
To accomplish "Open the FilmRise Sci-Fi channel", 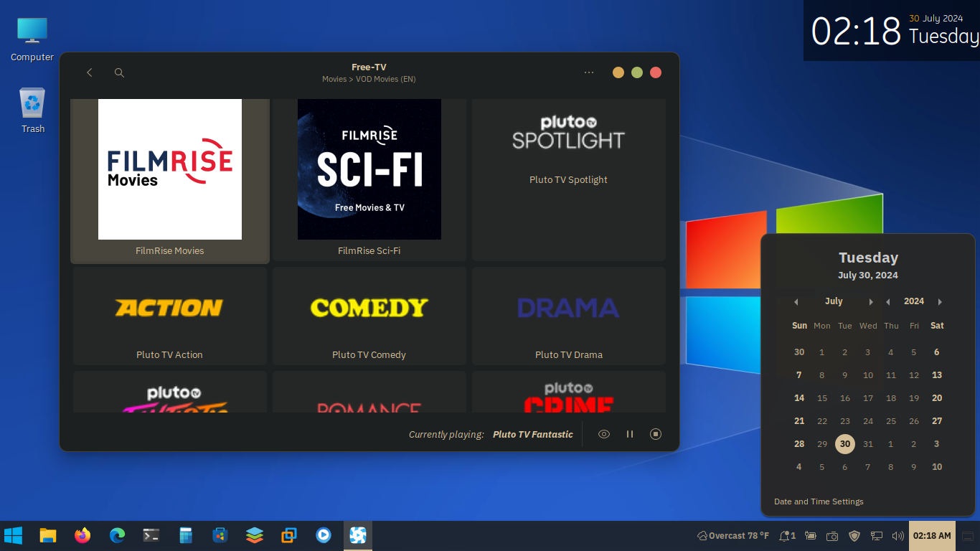I will 369,181.
